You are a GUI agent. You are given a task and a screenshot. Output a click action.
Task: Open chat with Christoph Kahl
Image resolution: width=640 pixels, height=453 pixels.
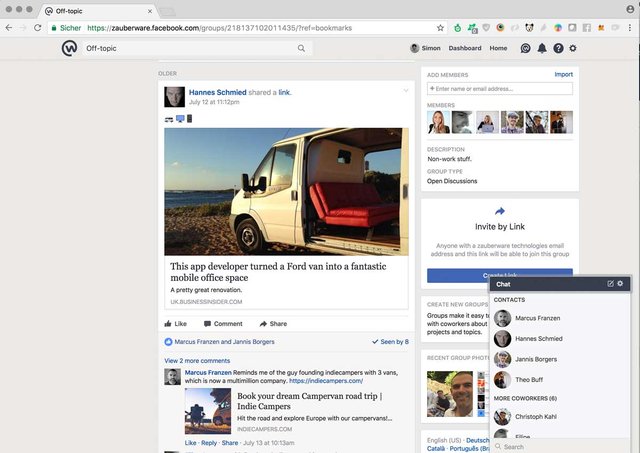559,417
